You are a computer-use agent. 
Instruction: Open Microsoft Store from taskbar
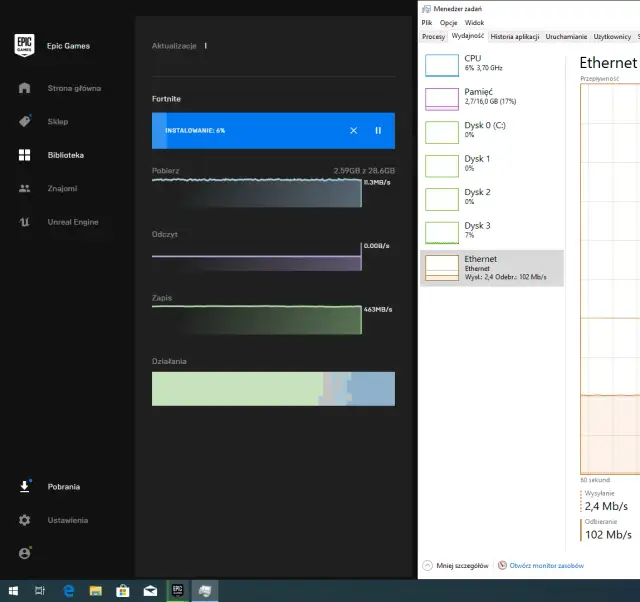pyautogui.click(x=123, y=591)
